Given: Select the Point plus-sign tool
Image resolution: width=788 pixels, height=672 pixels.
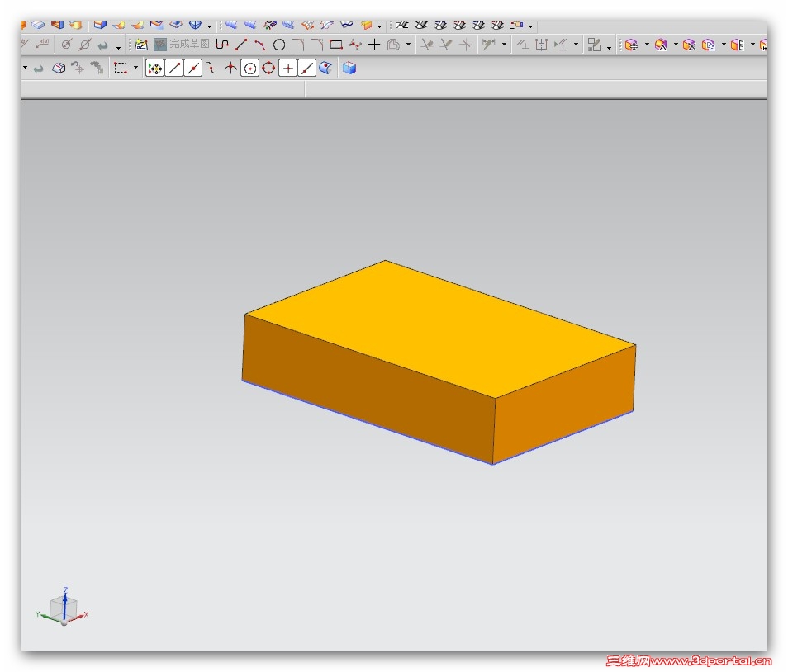Looking at the screenshot, I should coord(374,45).
